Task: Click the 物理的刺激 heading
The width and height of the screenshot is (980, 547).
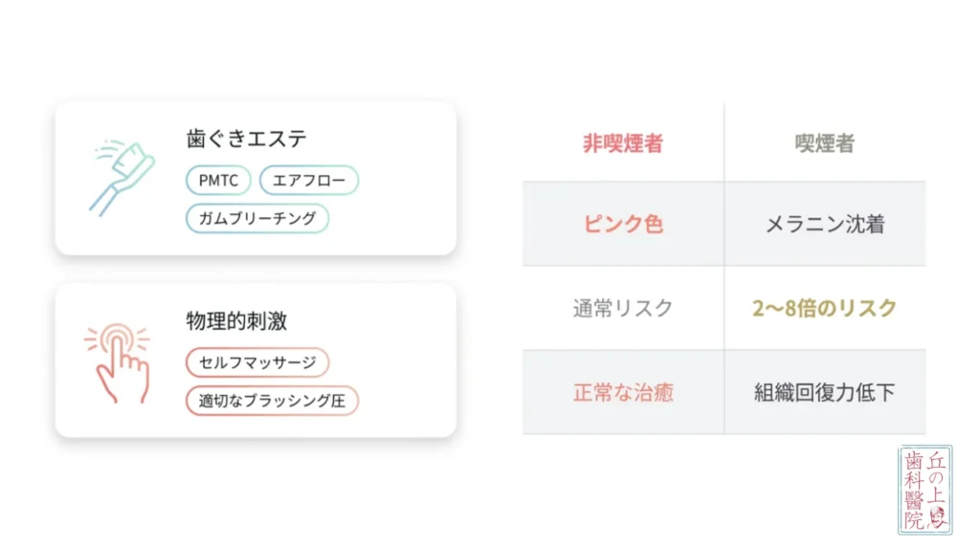Action: pos(236,321)
